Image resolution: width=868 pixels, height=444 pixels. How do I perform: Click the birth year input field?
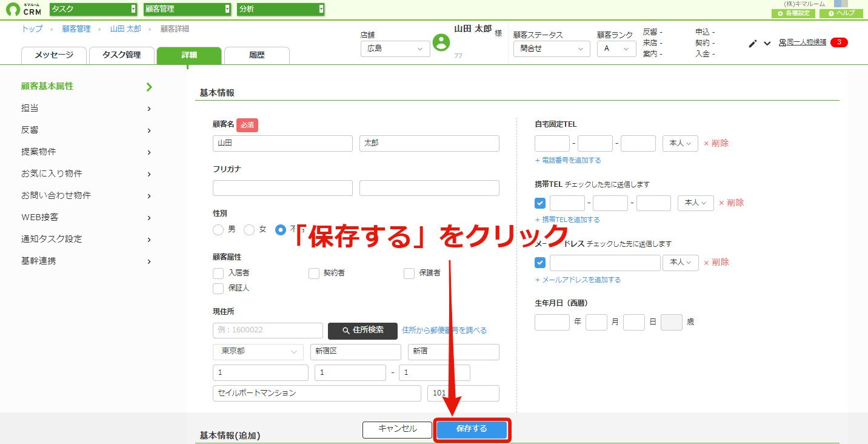[552, 322]
